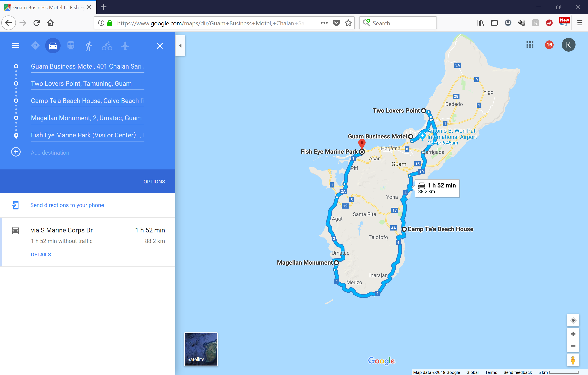Edit Two Lovers Point destination field
Screen dimensions: 588x375
click(87, 84)
